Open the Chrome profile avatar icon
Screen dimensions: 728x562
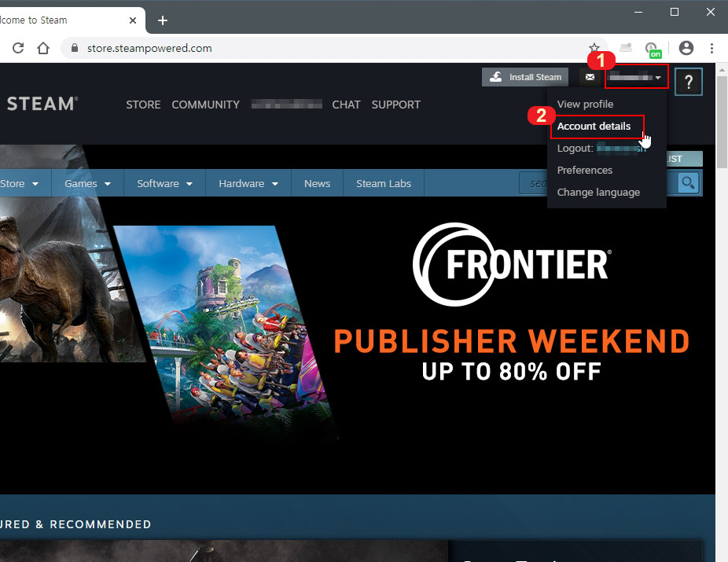click(x=686, y=48)
